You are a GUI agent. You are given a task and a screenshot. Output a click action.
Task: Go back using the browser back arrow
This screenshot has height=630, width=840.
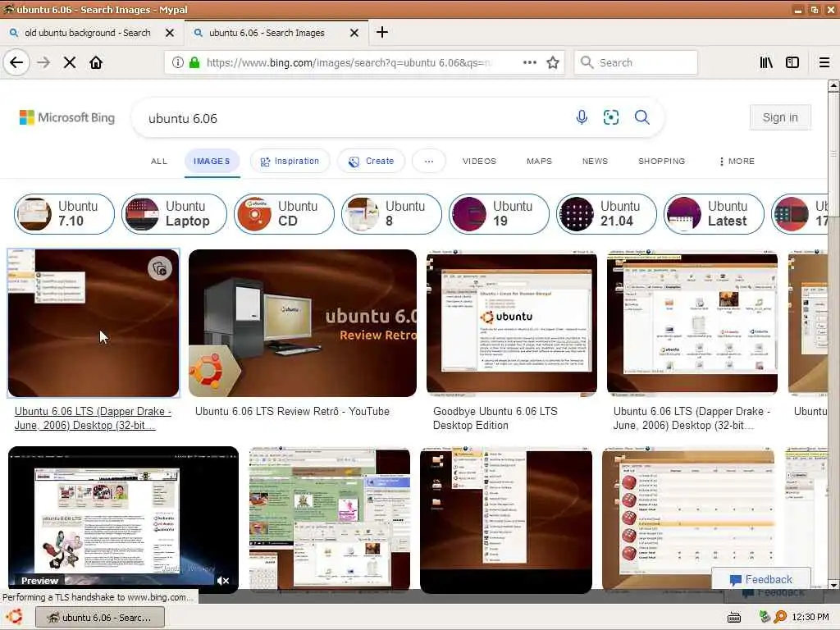(16, 62)
